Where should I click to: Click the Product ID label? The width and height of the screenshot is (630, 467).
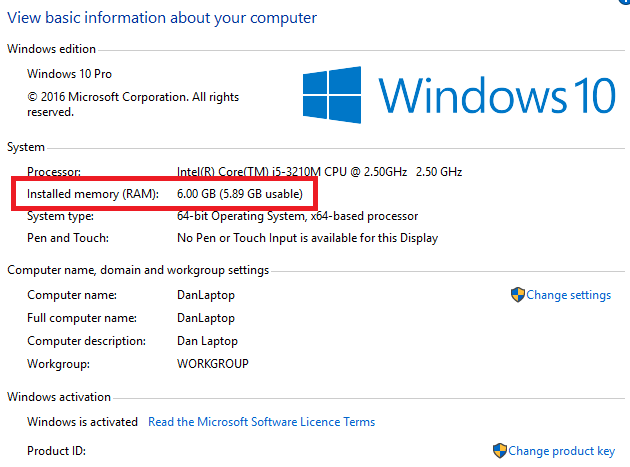coord(56,451)
